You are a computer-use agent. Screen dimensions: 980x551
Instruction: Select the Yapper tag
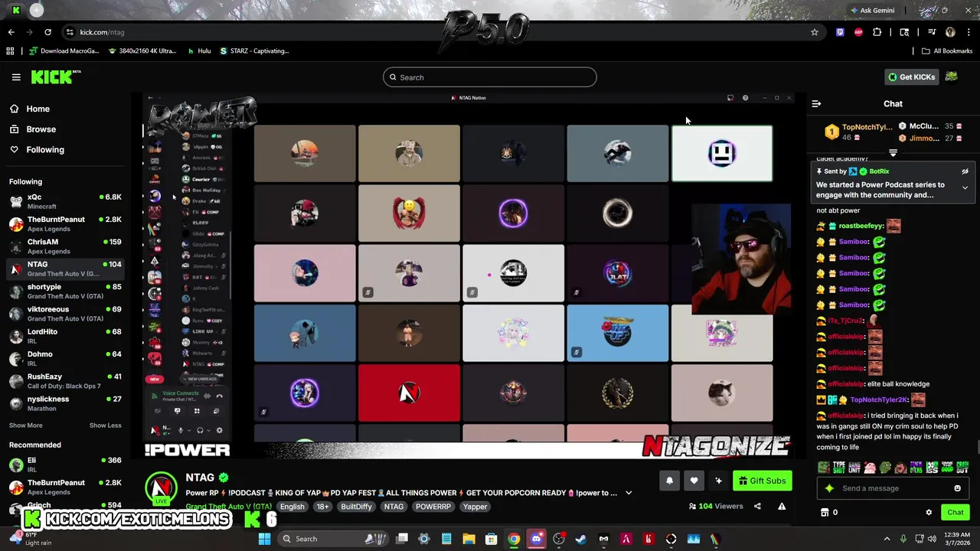475,507
